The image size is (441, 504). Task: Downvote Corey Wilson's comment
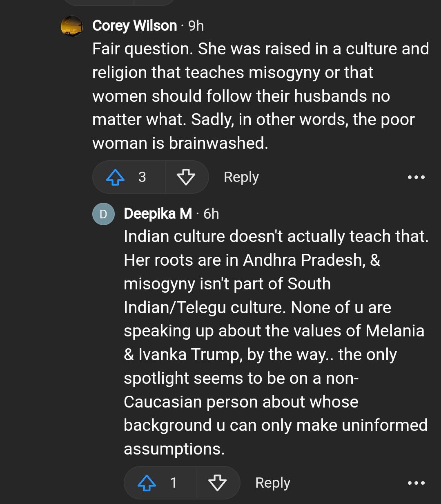tap(186, 177)
